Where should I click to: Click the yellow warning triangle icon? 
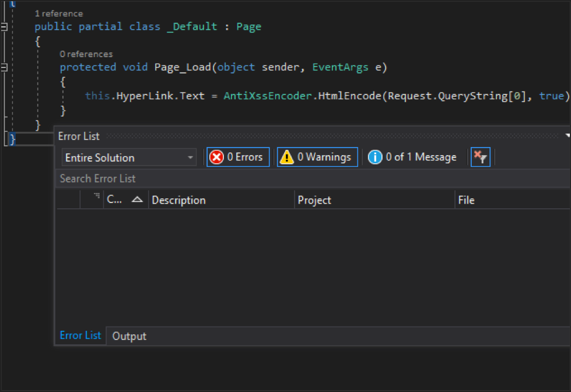(286, 157)
